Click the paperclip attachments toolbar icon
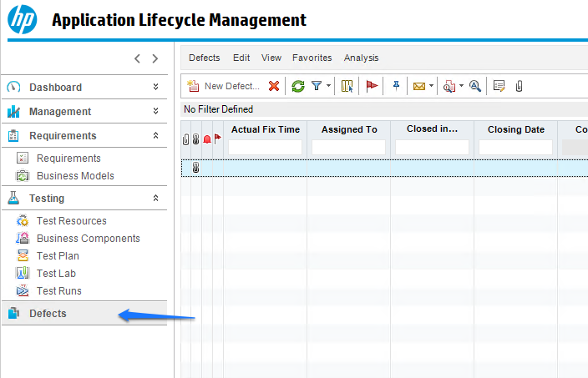588x378 pixels. [x=519, y=86]
